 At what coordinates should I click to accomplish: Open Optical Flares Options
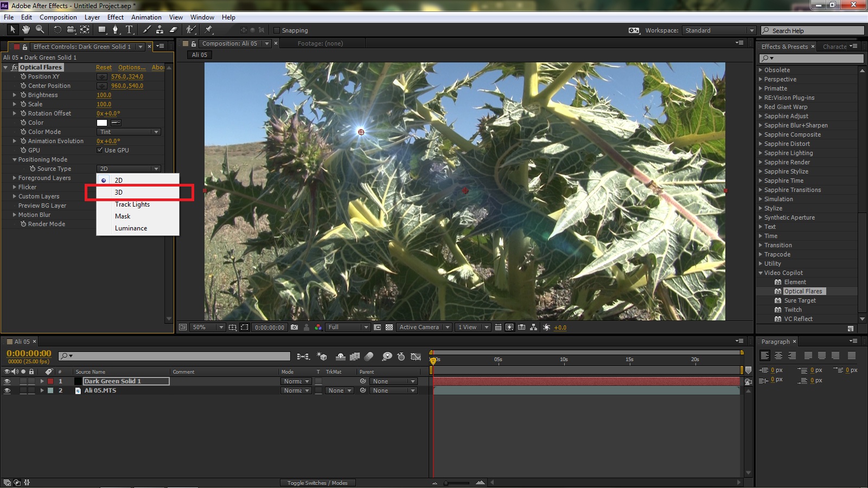coord(132,67)
